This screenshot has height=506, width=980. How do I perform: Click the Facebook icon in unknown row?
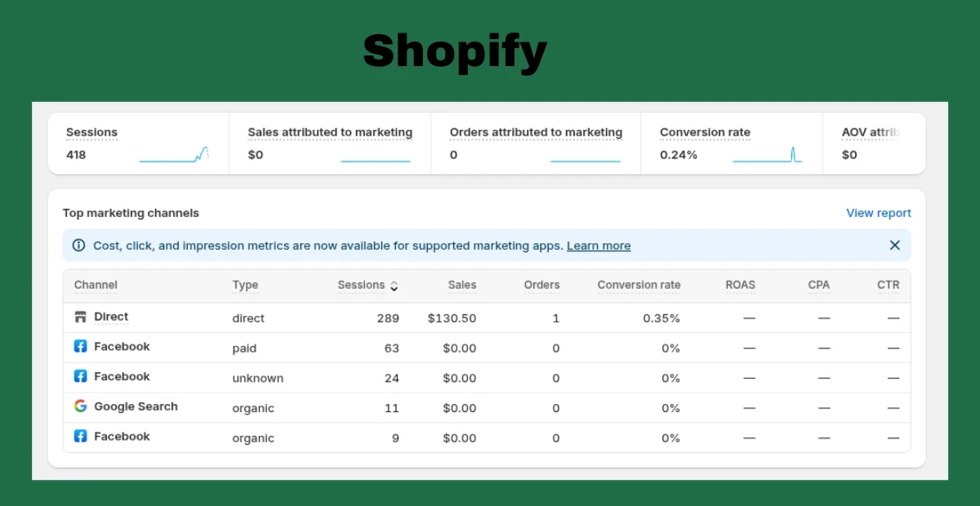[80, 376]
